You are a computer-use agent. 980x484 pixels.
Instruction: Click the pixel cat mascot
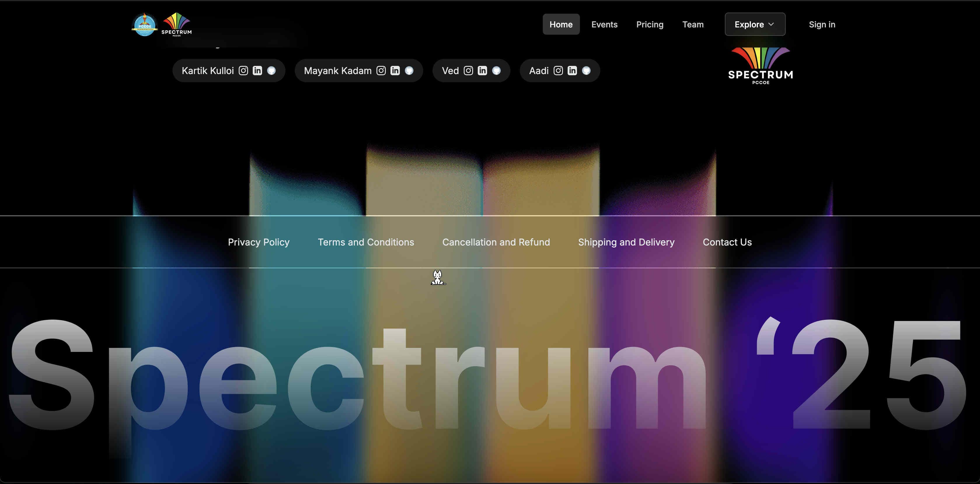[x=438, y=277]
